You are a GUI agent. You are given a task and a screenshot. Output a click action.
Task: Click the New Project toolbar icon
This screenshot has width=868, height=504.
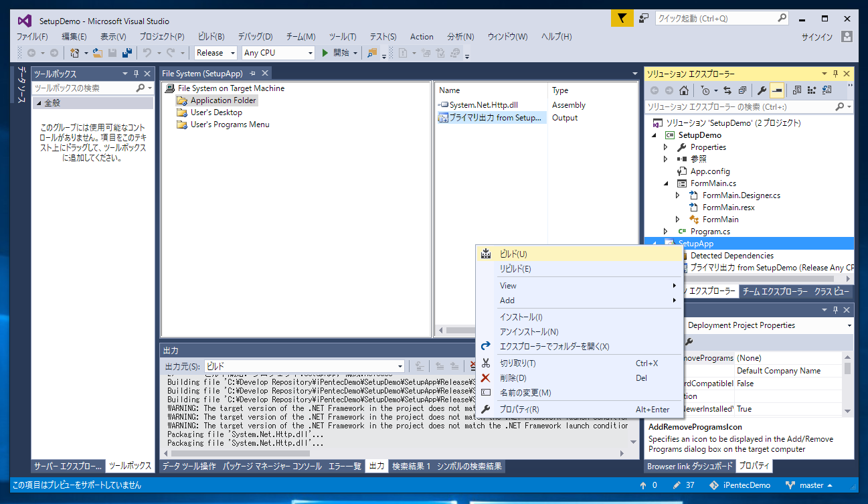click(x=75, y=53)
